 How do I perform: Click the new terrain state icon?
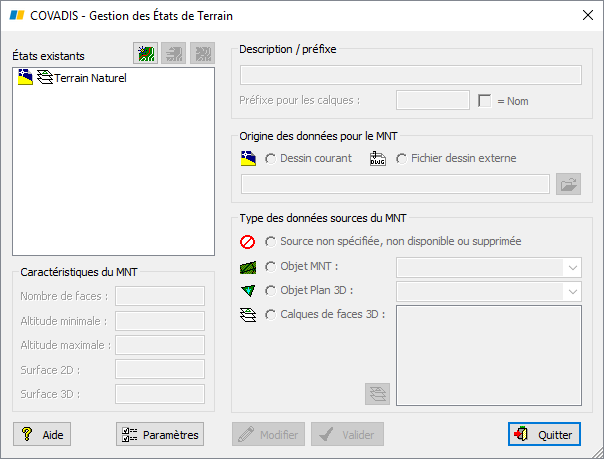[x=146, y=54]
